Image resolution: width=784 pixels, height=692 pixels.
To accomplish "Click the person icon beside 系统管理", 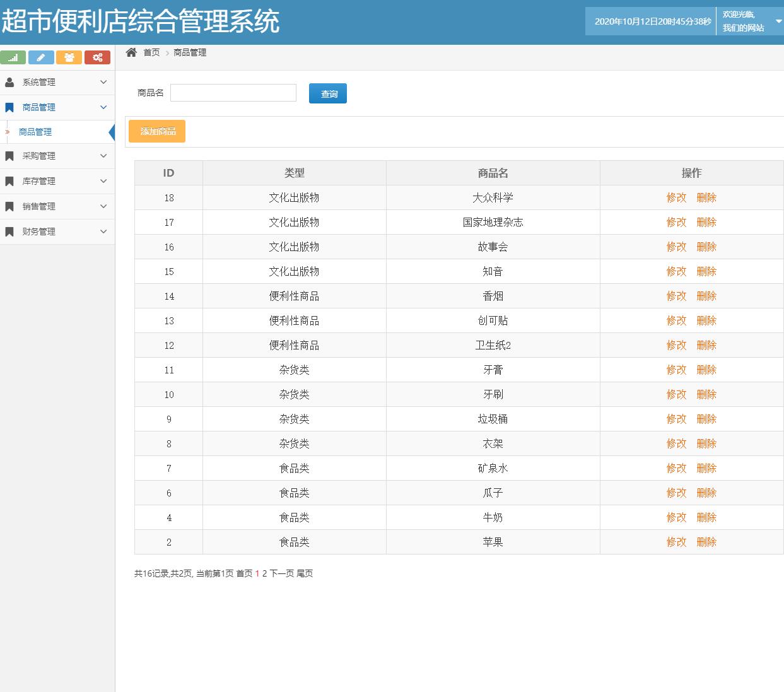I will (9, 82).
